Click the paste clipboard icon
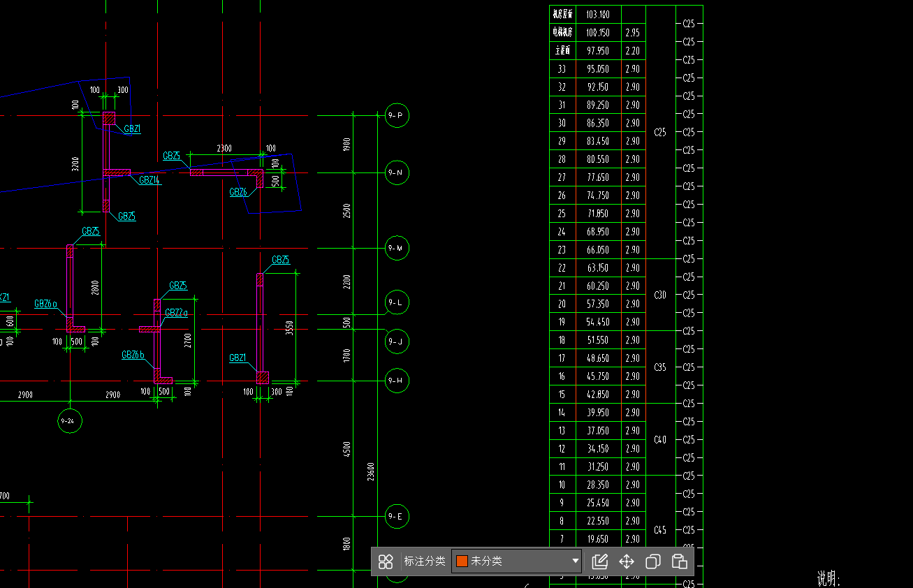This screenshot has width=913, height=588. coord(680,561)
